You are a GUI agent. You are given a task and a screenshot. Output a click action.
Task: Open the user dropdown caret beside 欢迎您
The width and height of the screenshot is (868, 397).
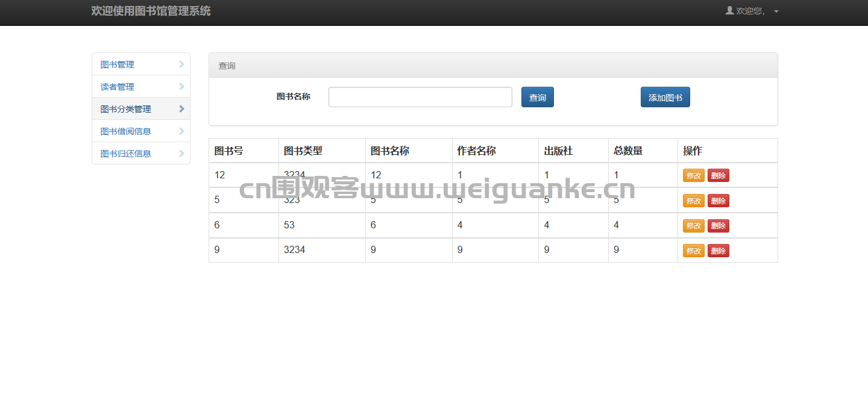[776, 11]
